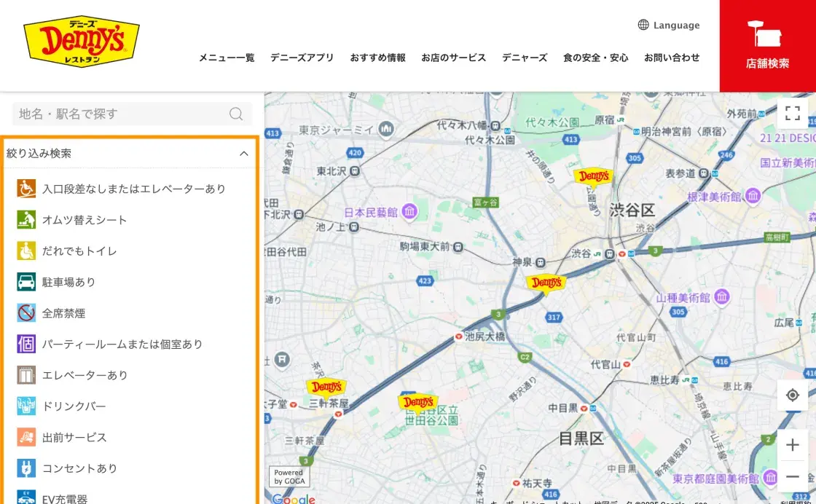The height and width of the screenshot is (504, 816).
Task: Open おすすめ情報 menu
Action: [x=378, y=58]
